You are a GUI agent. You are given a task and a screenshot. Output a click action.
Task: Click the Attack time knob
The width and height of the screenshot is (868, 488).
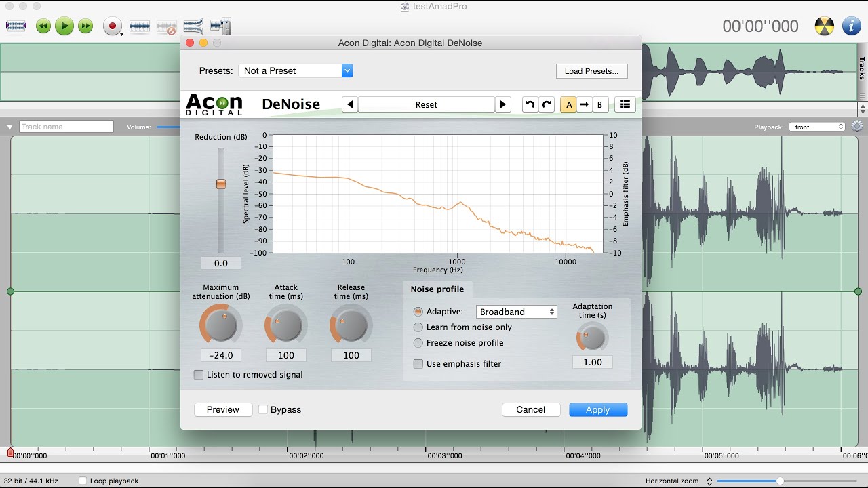[285, 325]
